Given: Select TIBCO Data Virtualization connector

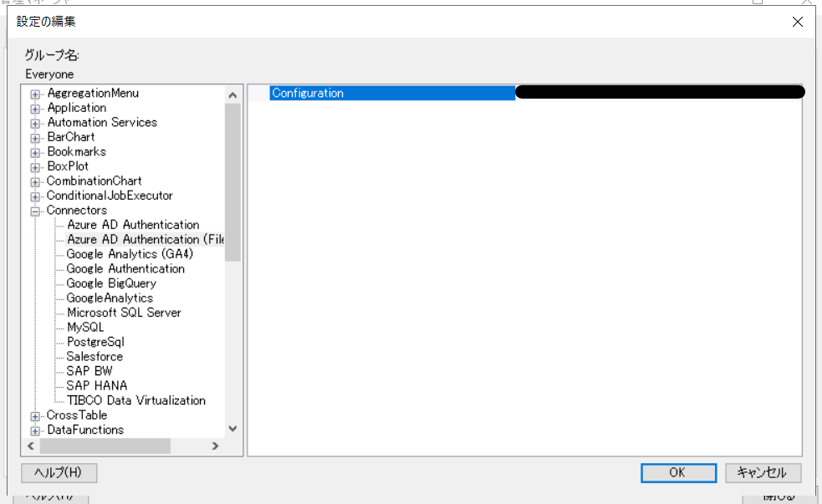Looking at the screenshot, I should coord(136,400).
